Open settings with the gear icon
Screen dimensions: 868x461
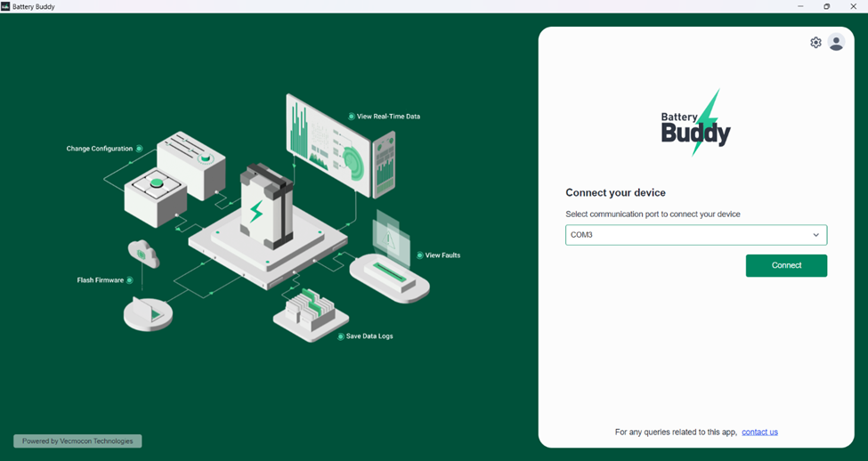815,43
